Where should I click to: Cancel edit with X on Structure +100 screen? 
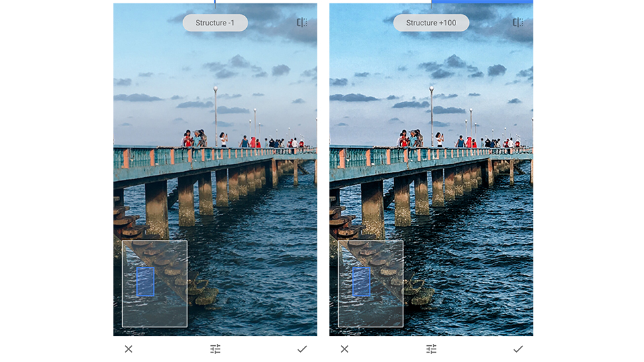coord(345,349)
